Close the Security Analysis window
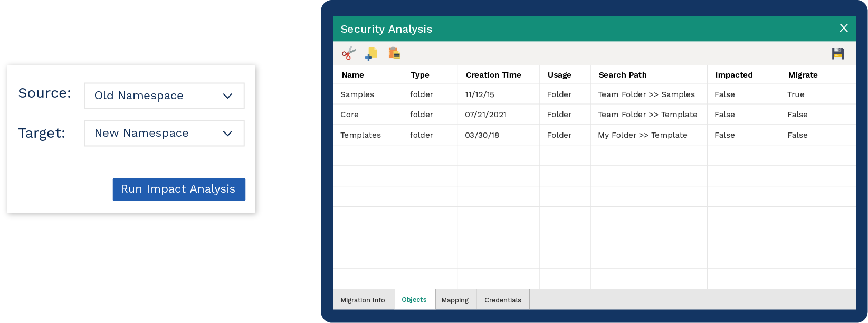The image size is (868, 323). [x=844, y=28]
